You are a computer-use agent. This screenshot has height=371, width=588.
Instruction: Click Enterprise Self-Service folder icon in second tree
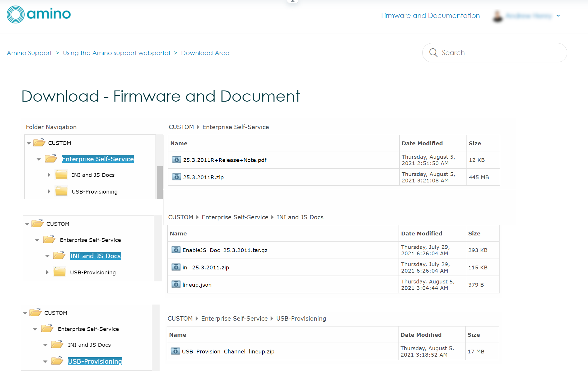[49, 239]
